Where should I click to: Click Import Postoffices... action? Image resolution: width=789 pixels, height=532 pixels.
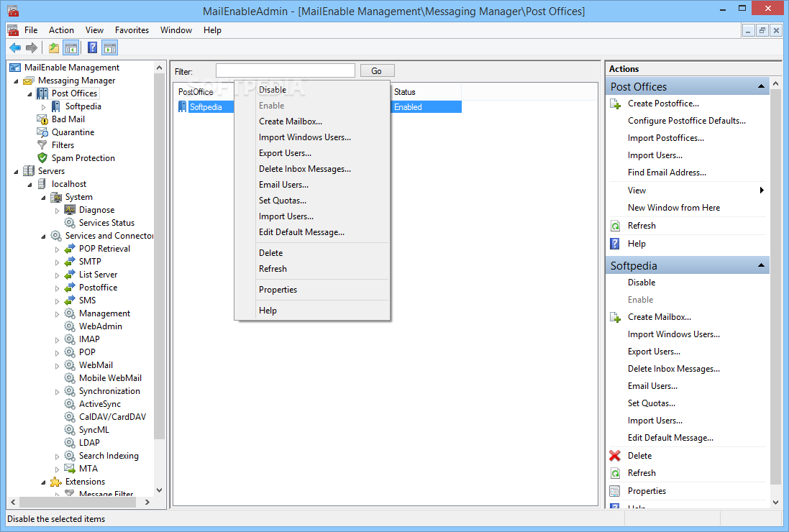click(666, 138)
